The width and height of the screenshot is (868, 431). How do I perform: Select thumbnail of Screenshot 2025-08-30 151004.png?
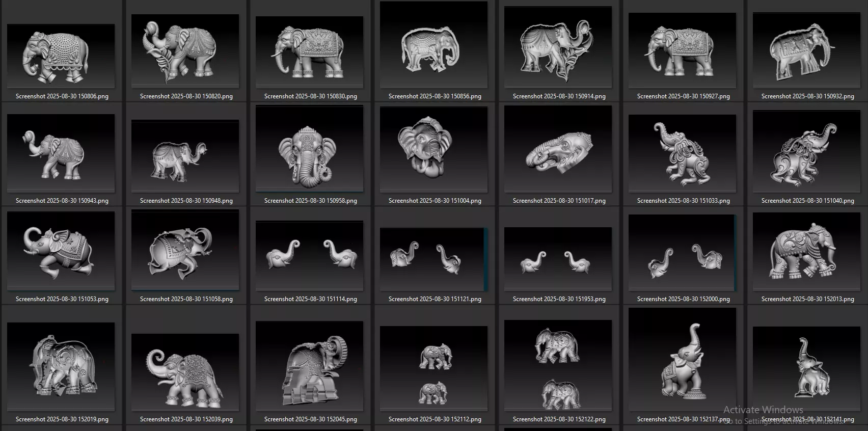pos(434,150)
